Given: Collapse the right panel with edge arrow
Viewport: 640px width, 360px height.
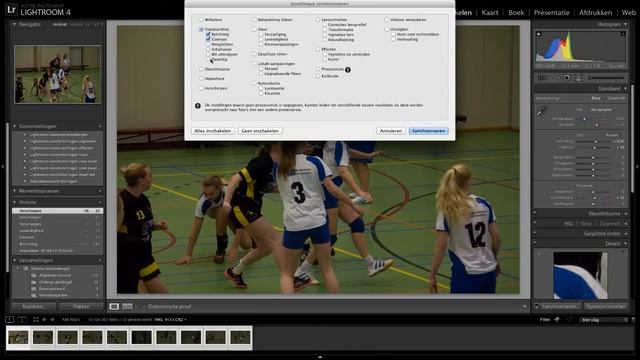Looking at the screenshot, I should click(637, 167).
